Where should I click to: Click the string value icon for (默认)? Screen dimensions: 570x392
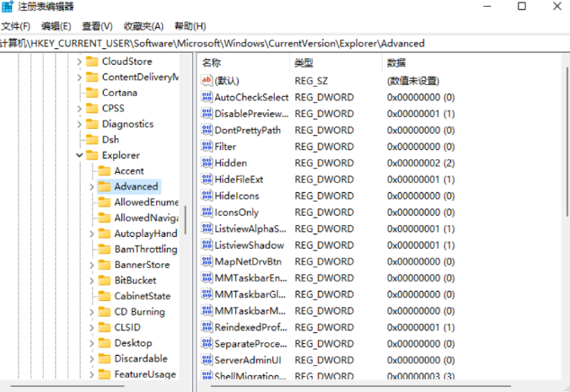click(x=207, y=80)
